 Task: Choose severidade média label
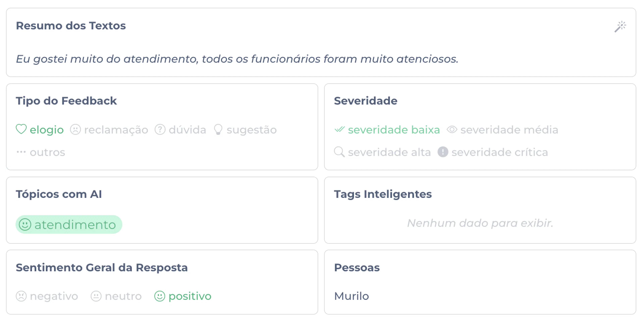tap(509, 130)
